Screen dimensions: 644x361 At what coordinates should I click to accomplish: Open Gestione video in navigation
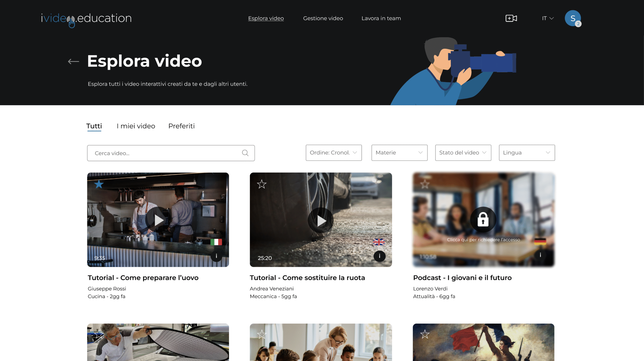323,18
